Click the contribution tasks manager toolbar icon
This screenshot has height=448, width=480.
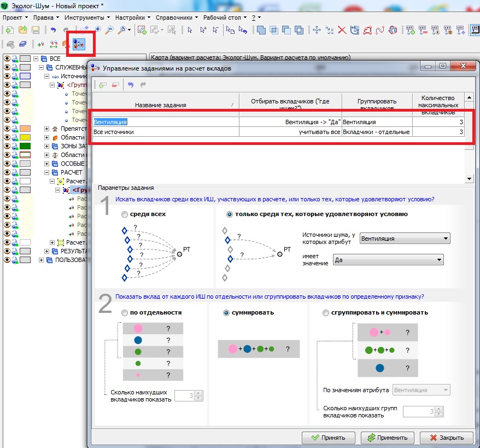coord(78,44)
